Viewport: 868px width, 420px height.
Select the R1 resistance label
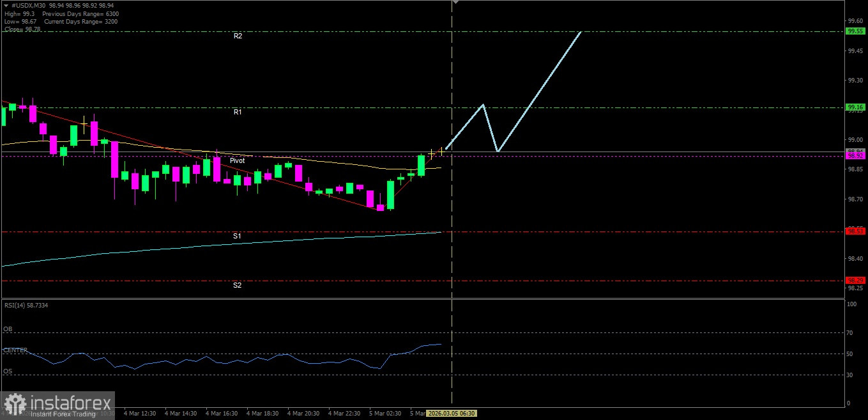(x=238, y=112)
